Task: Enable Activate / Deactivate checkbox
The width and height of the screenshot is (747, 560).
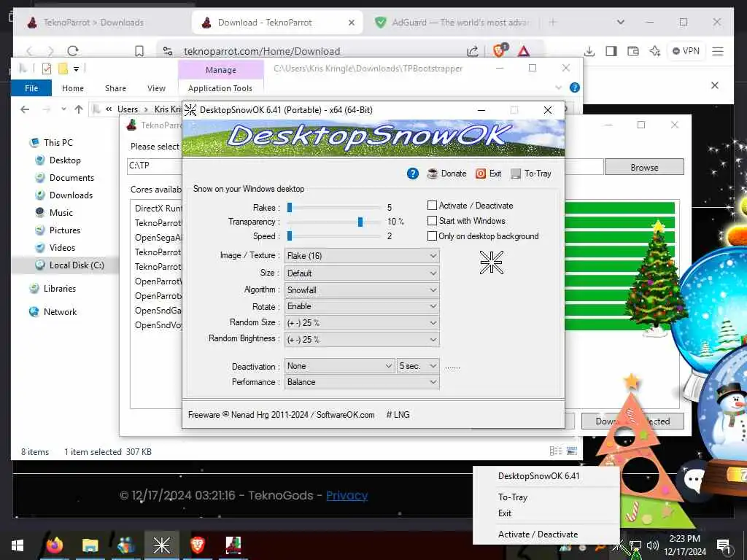Action: 432,205
